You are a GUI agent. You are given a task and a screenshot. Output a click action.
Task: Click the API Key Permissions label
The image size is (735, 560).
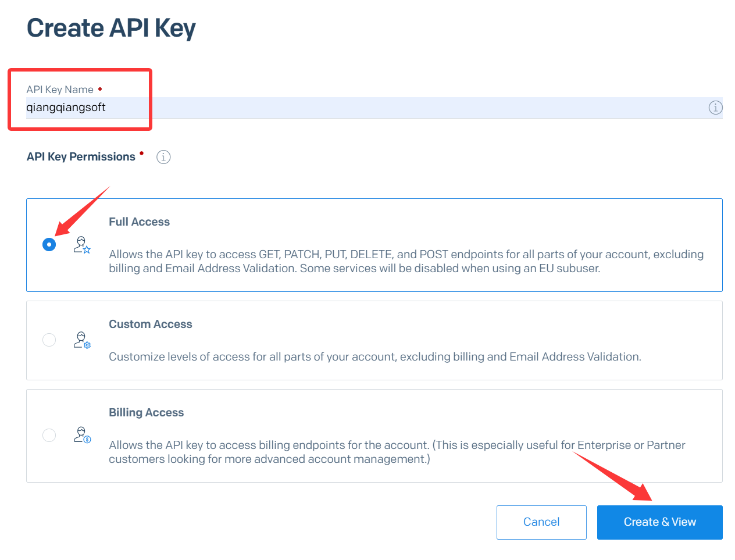click(81, 157)
